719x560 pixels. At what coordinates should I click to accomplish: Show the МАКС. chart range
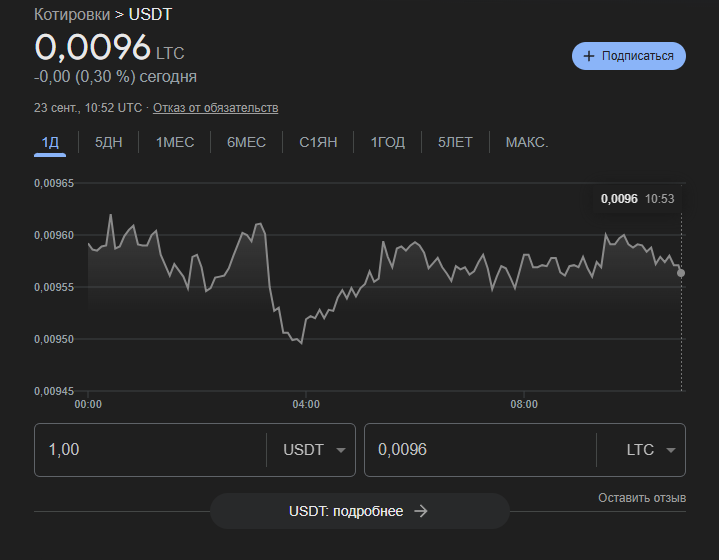(527, 142)
